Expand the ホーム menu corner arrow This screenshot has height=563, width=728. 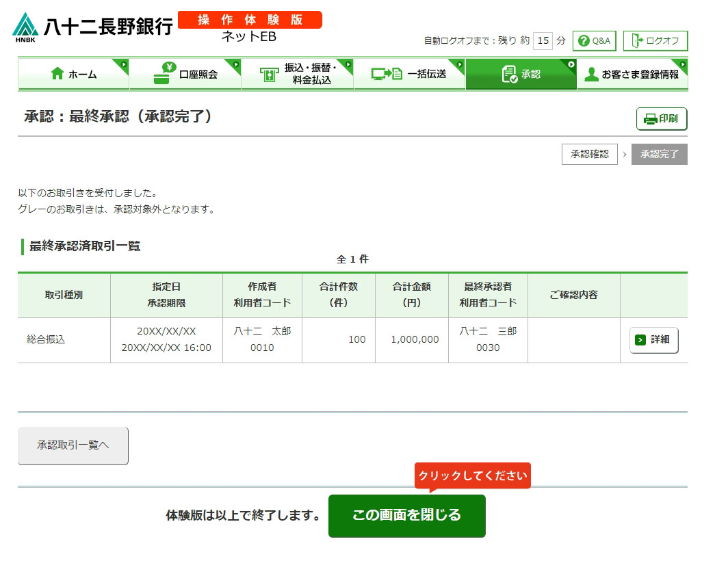tap(124, 64)
